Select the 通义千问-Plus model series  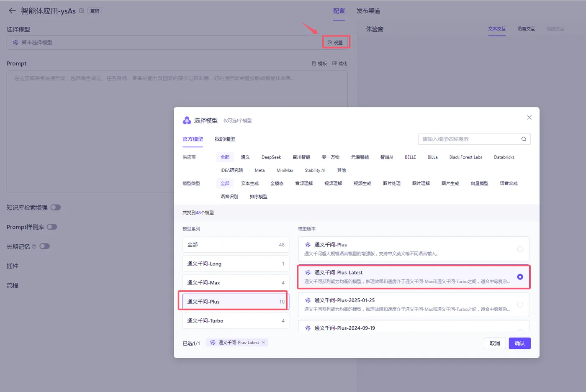tap(236, 302)
